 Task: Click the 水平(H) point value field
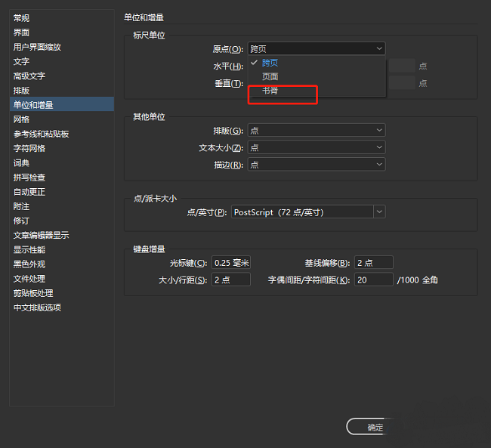click(402, 66)
